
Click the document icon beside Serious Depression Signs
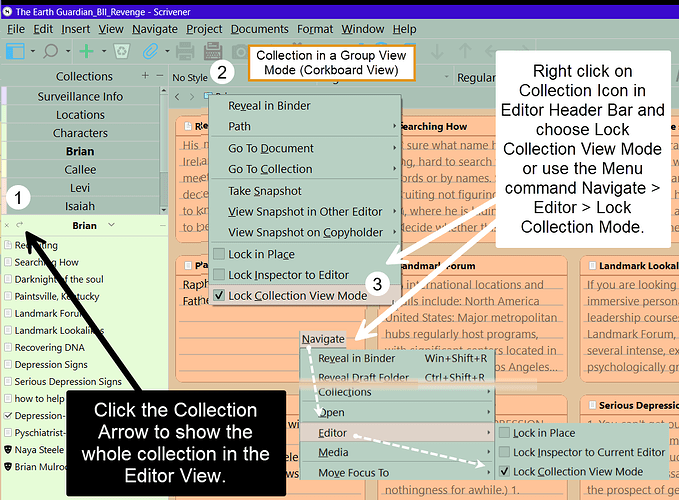tap(8, 381)
